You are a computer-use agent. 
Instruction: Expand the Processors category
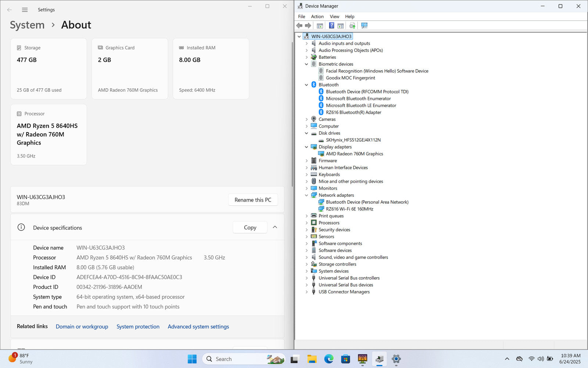(306, 223)
